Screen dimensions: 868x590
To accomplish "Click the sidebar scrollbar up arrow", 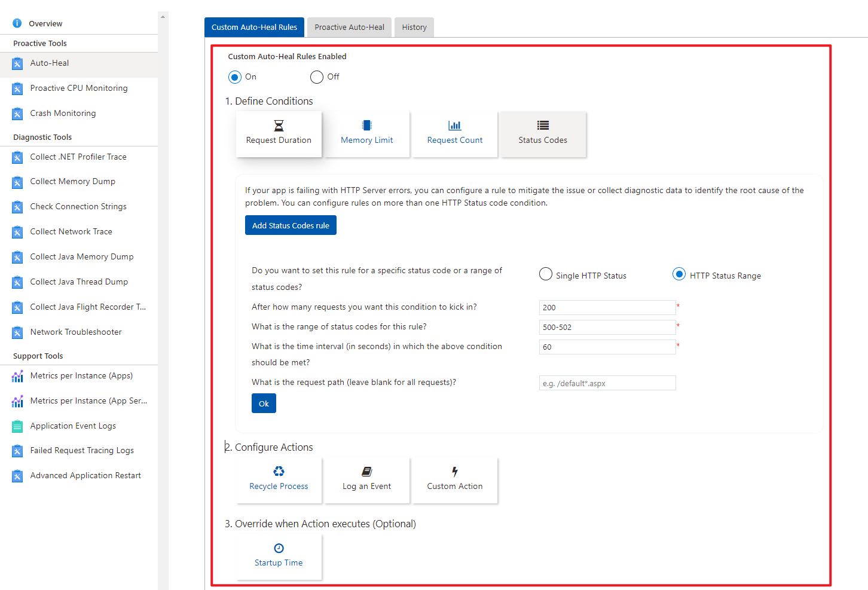I will tap(163, 17).
